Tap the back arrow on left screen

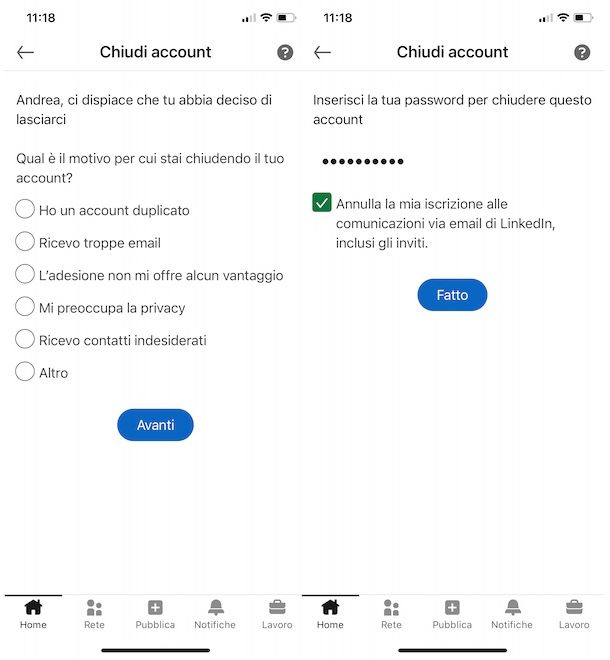coord(25,52)
